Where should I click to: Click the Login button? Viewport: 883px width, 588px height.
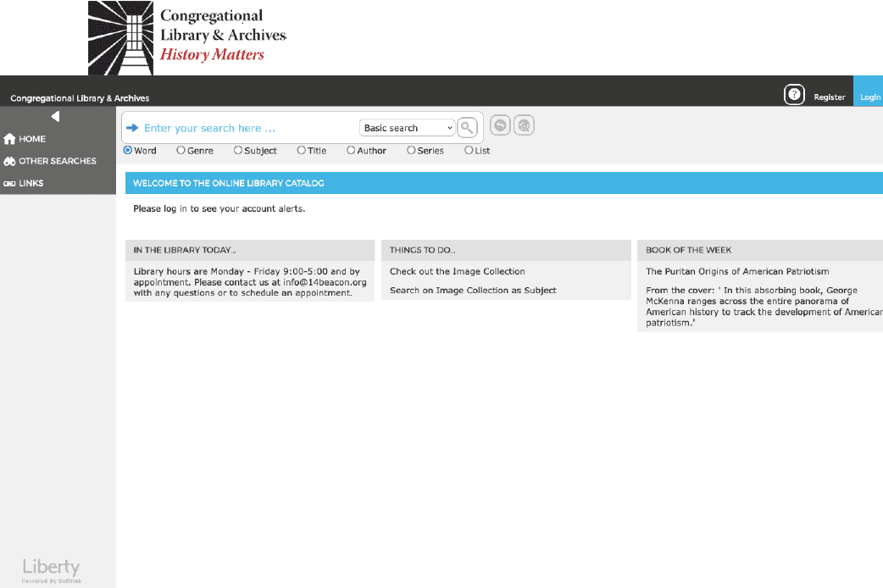(869, 97)
